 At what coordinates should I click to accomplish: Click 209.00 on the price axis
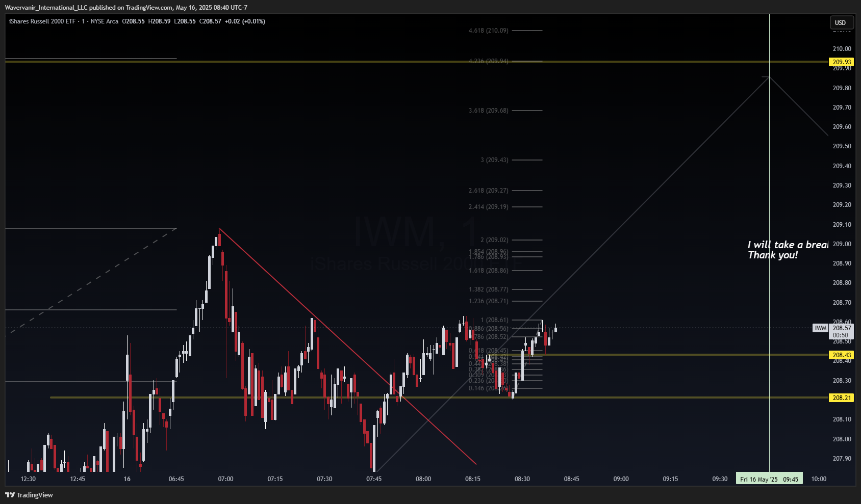[842, 244]
